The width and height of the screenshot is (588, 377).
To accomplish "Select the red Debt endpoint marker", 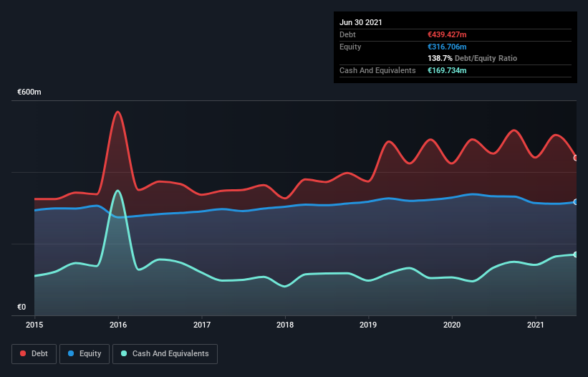I will click(576, 158).
